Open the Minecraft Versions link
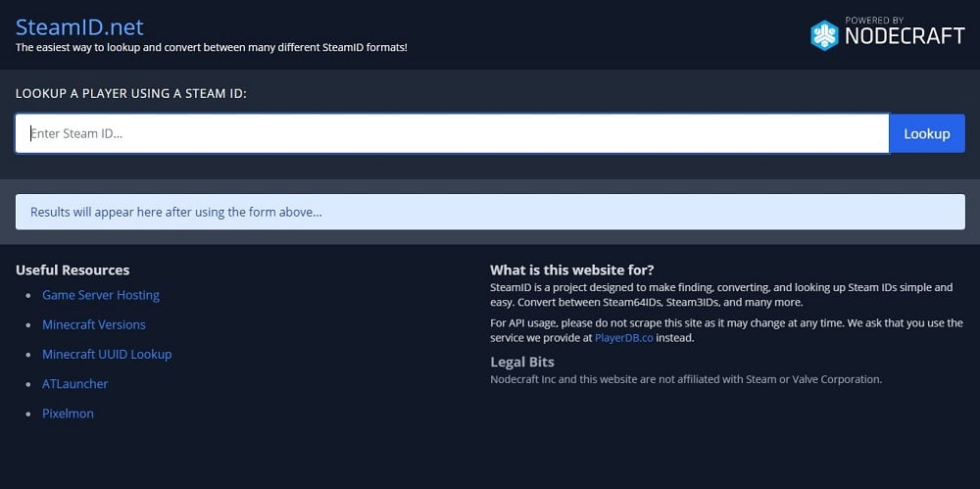Viewport: 980px width, 489px height. pos(94,324)
